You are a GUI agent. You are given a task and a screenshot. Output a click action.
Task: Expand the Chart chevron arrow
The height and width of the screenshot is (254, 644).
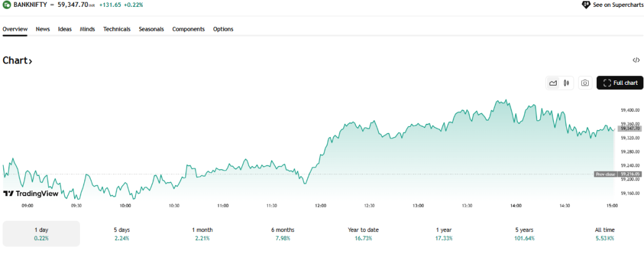click(30, 62)
